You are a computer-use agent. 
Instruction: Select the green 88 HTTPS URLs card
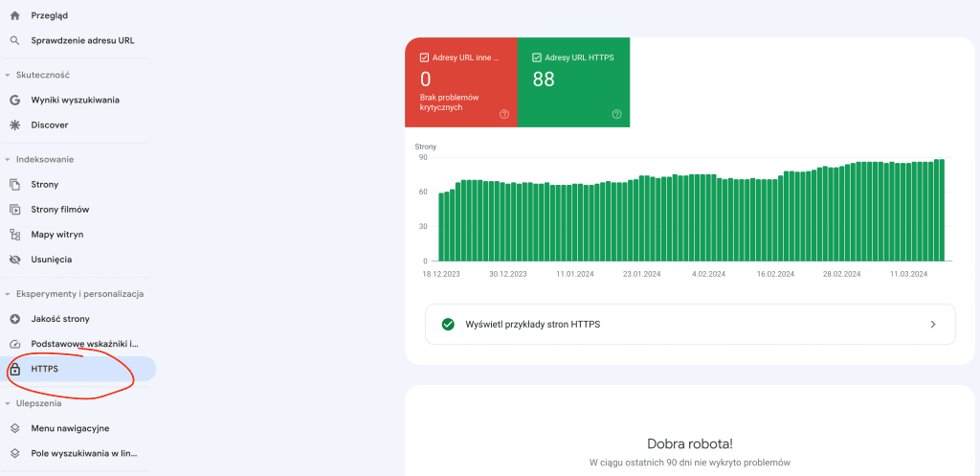574,82
